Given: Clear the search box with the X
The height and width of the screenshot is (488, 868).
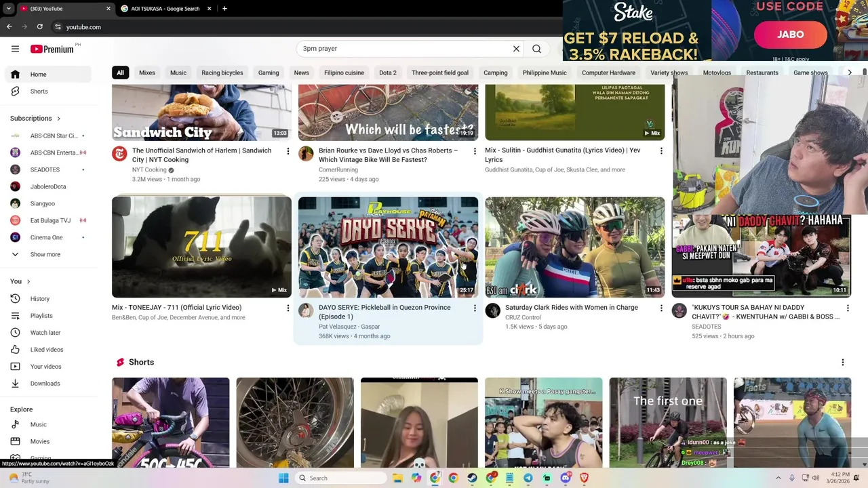Looking at the screenshot, I should 516,49.
